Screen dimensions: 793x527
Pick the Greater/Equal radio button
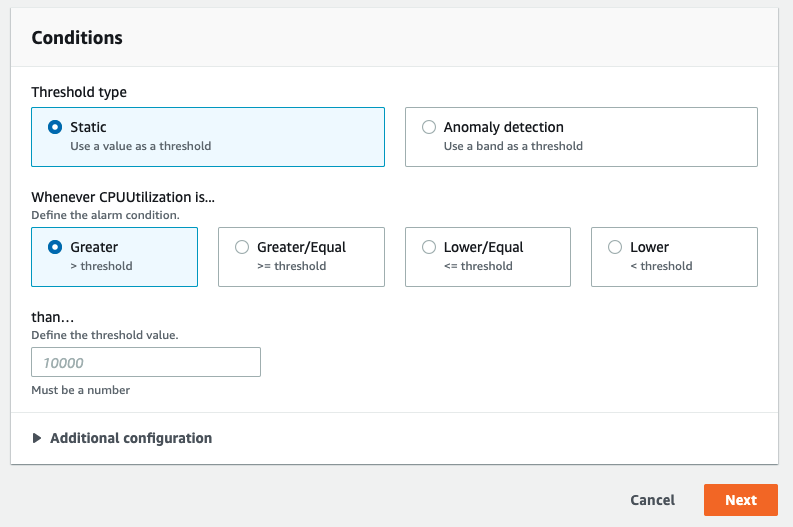(x=242, y=247)
